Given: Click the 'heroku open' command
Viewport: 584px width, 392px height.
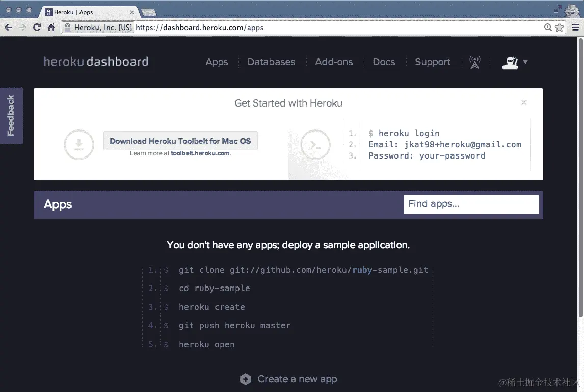Looking at the screenshot, I should pos(207,344).
